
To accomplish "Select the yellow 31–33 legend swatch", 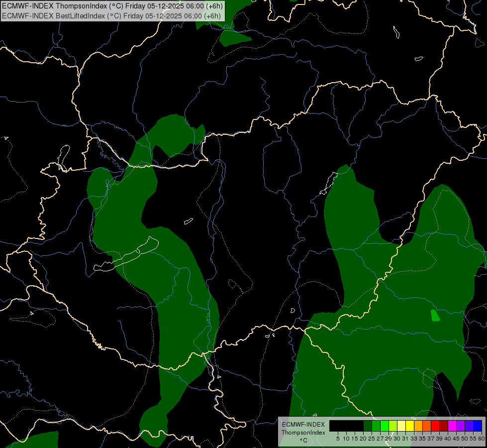I will click(x=410, y=426).
